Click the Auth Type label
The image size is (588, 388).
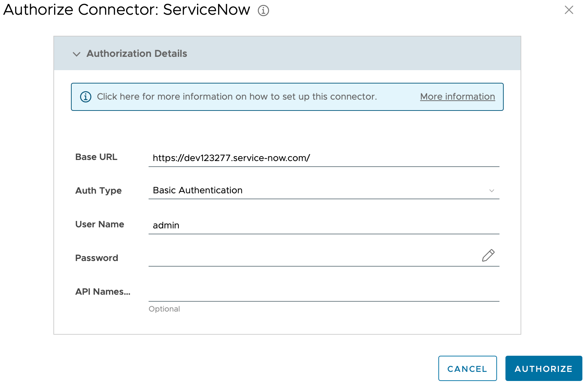(x=98, y=190)
